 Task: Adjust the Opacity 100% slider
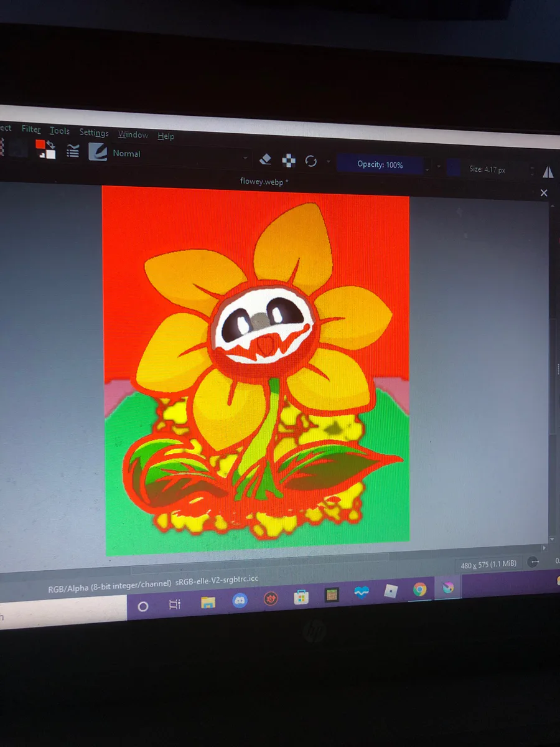tap(380, 164)
